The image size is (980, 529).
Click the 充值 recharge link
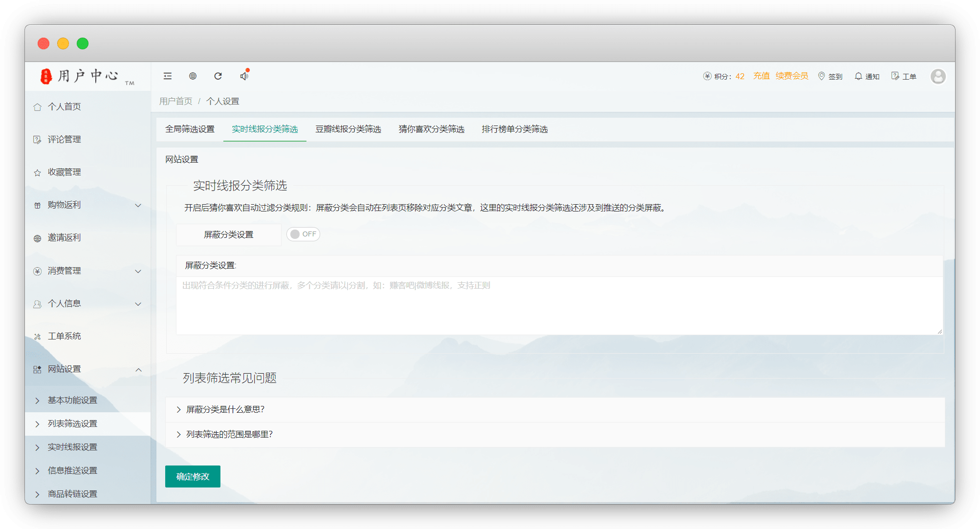pyautogui.click(x=761, y=76)
